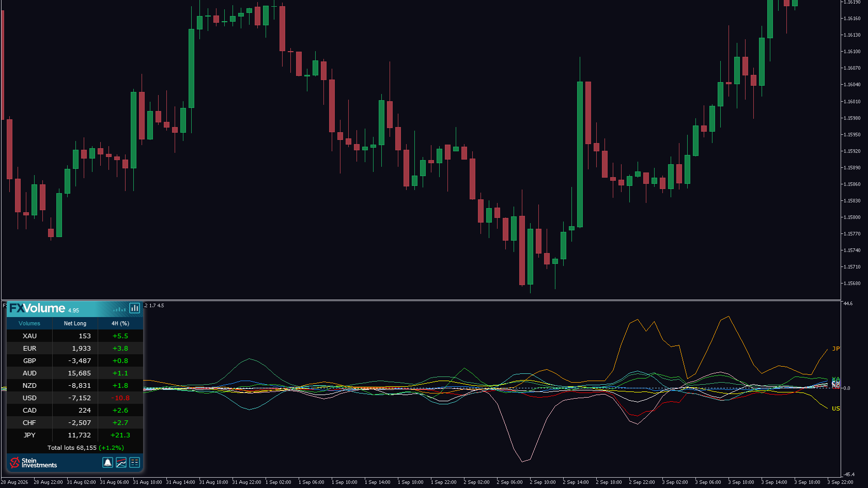
Task: Click the FXVolume title logo
Action: [x=37, y=308]
